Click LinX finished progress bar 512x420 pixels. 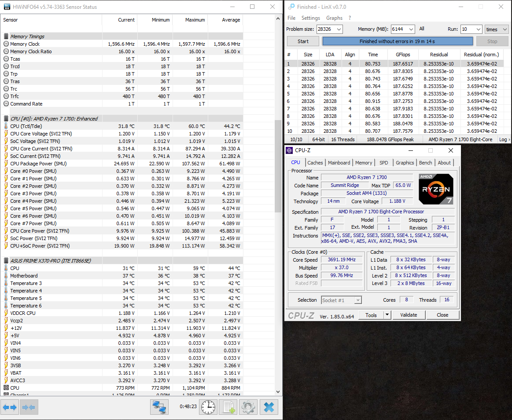point(398,41)
